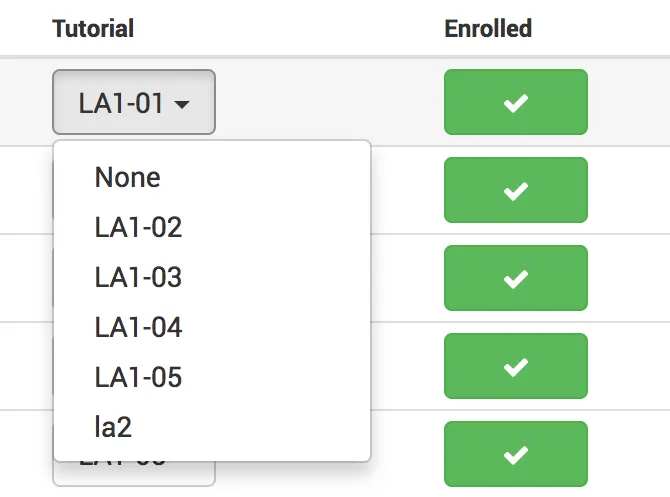The width and height of the screenshot is (670, 497).
Task: Click the checkmark icon in the third row
Action: 516,279
